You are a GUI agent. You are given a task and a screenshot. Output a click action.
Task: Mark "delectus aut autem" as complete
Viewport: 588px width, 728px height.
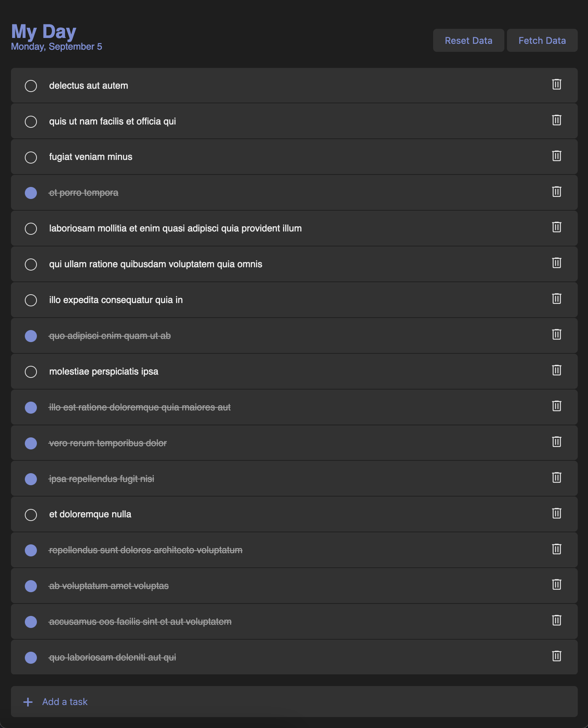(x=31, y=86)
